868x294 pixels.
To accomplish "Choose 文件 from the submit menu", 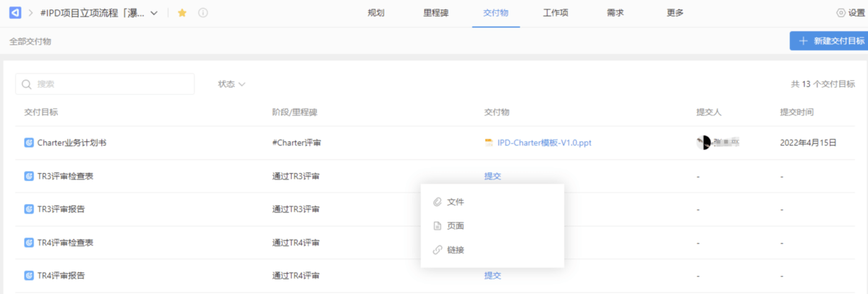I will tap(455, 202).
